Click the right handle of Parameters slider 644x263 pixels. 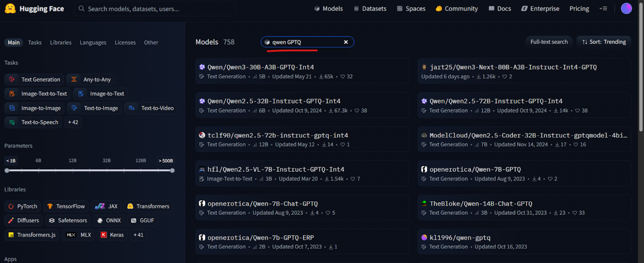pos(172,171)
